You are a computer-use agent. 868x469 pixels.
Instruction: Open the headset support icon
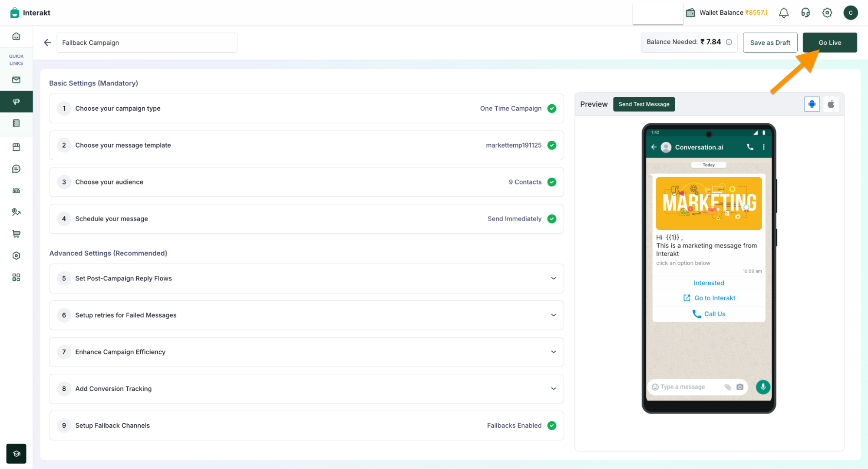coord(805,13)
